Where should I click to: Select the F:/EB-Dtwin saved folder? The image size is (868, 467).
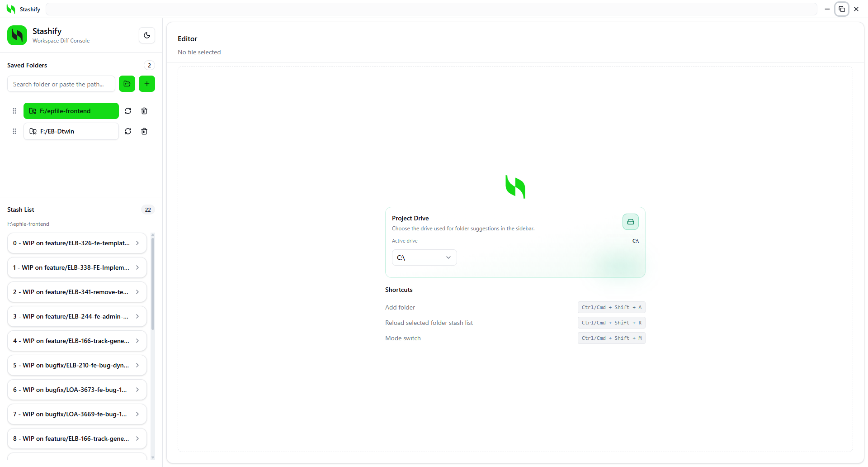pos(71,131)
